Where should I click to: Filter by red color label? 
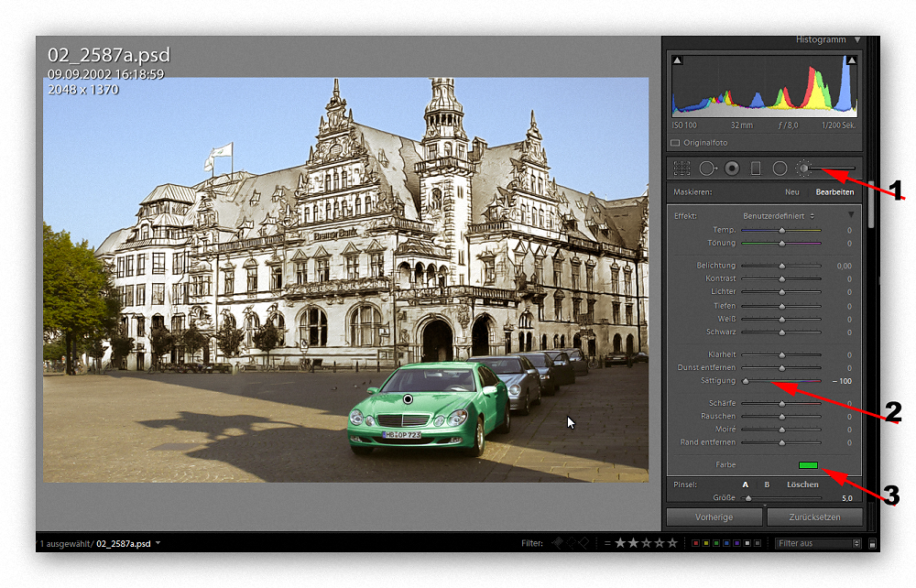pos(695,543)
